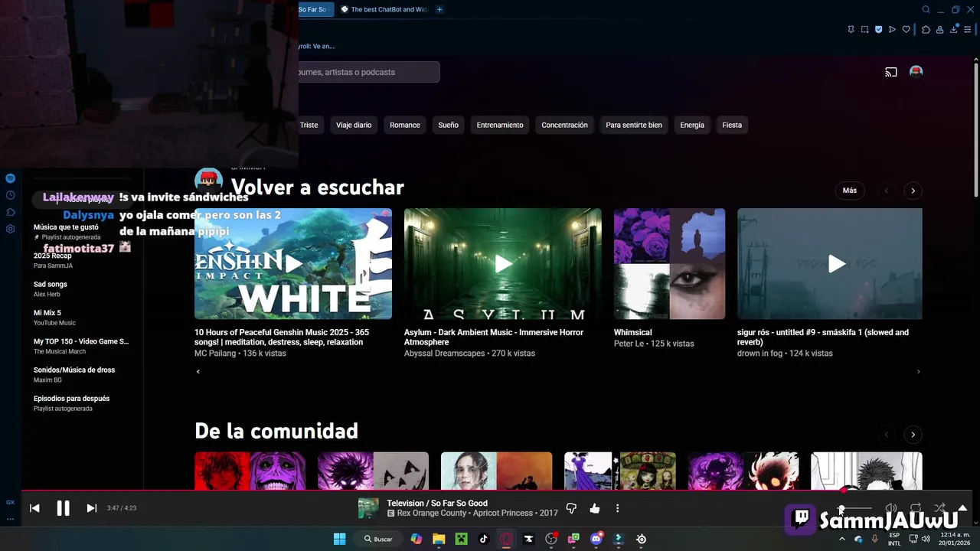Open the browser downloads icon

coord(953,30)
